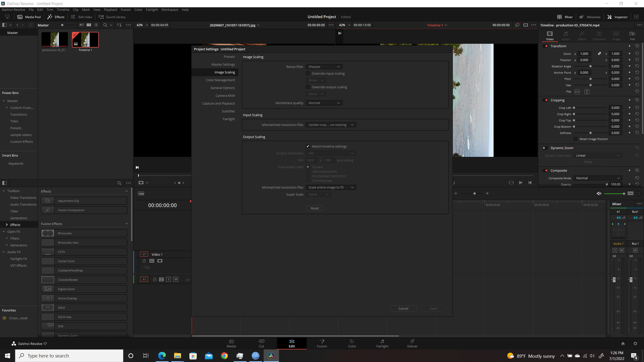The height and width of the screenshot is (362, 644).
Task: Open the Edit Index panel
Action: 82,17
